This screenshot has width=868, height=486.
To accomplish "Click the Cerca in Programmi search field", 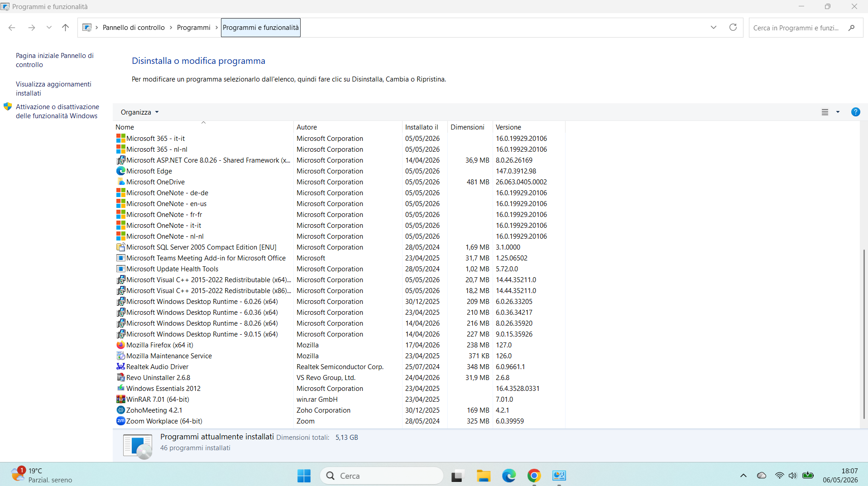I will (797, 28).
